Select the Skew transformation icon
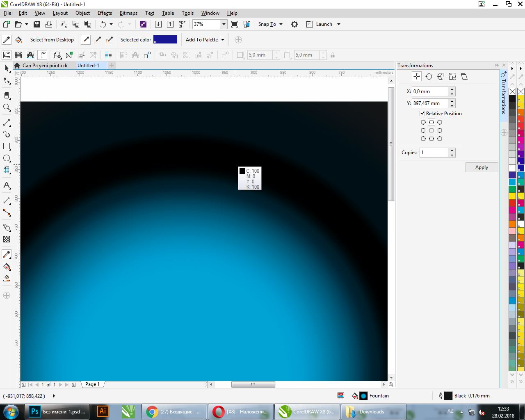525x420 pixels. point(464,76)
